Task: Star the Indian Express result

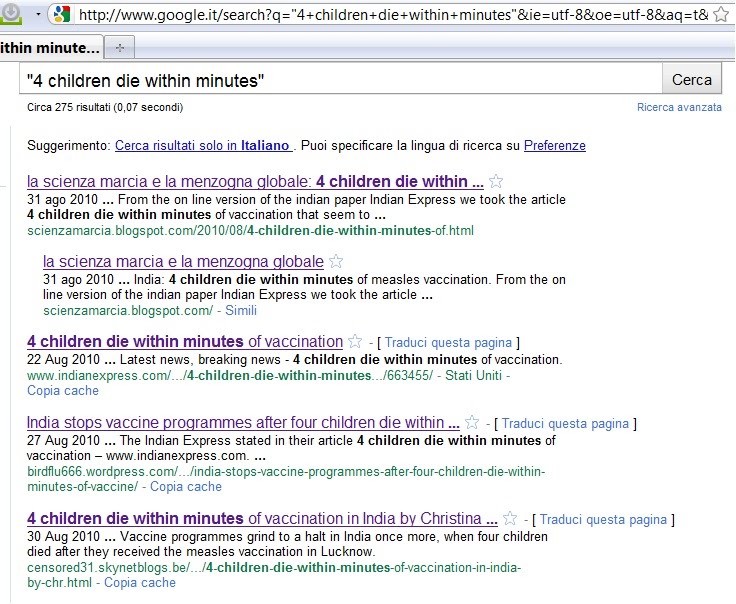Action: click(355, 341)
